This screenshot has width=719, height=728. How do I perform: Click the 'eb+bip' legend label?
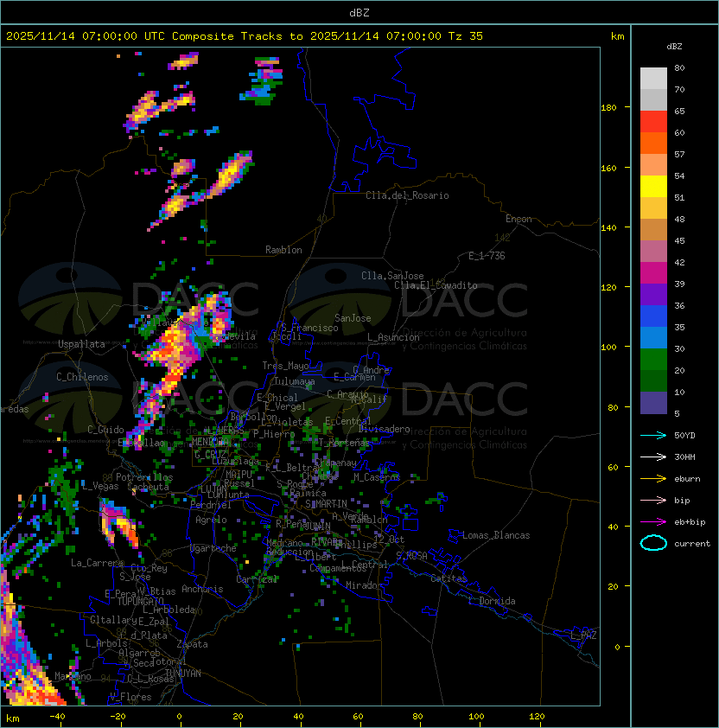tap(690, 522)
